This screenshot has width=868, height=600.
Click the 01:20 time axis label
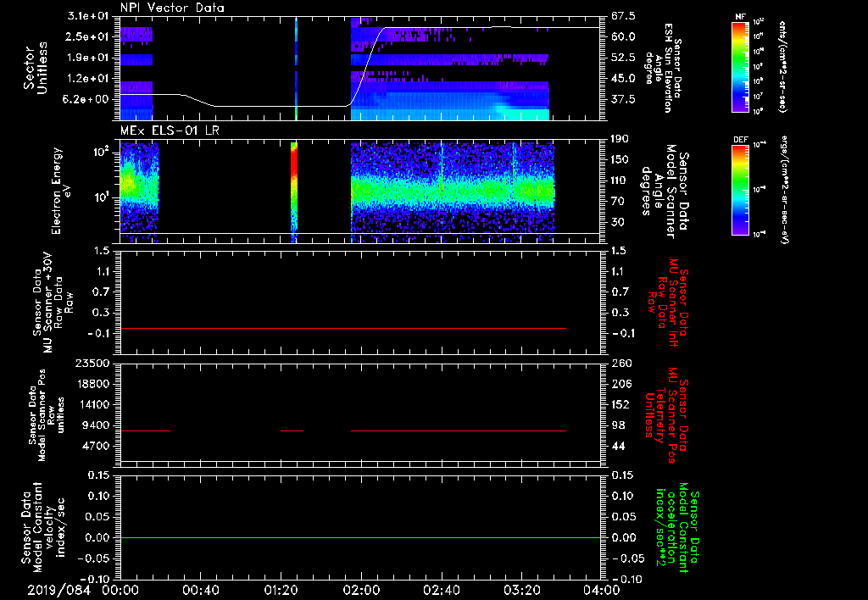tap(281, 590)
